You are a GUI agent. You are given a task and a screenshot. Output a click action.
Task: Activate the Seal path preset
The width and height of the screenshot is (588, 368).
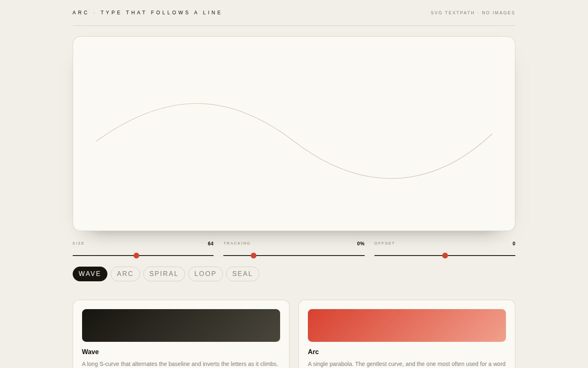(x=243, y=274)
